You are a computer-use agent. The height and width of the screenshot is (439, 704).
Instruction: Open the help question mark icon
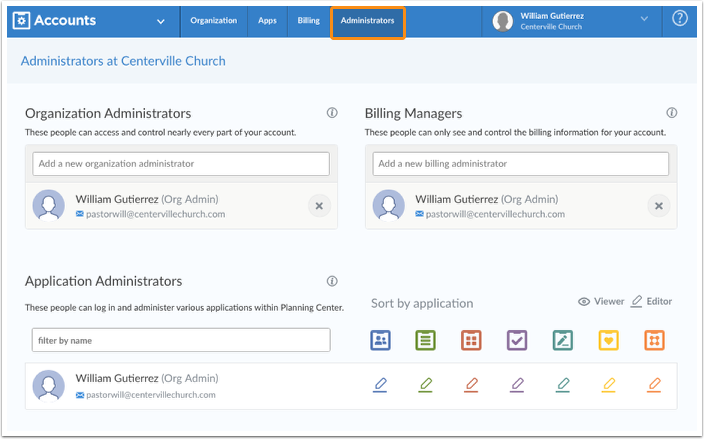click(679, 18)
